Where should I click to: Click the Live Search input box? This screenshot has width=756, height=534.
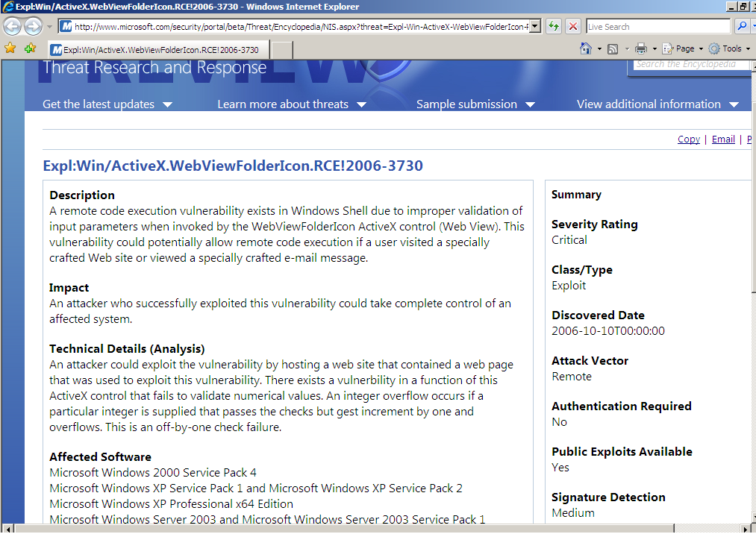point(658,27)
